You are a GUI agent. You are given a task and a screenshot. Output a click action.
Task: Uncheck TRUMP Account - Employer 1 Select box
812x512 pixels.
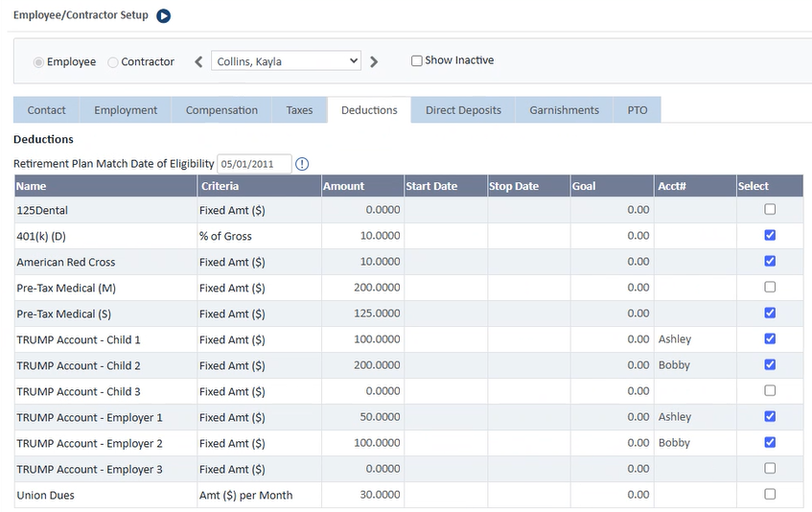pos(770,416)
